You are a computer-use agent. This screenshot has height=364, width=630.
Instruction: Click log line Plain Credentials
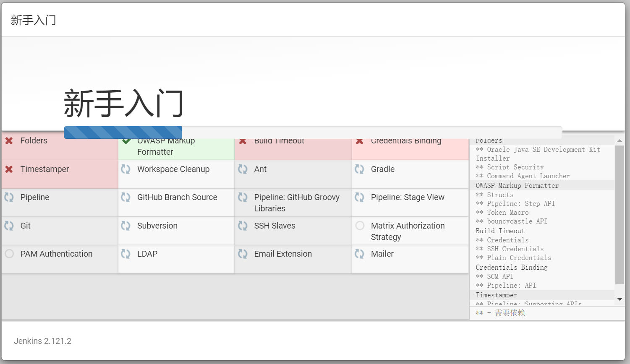[513, 258]
